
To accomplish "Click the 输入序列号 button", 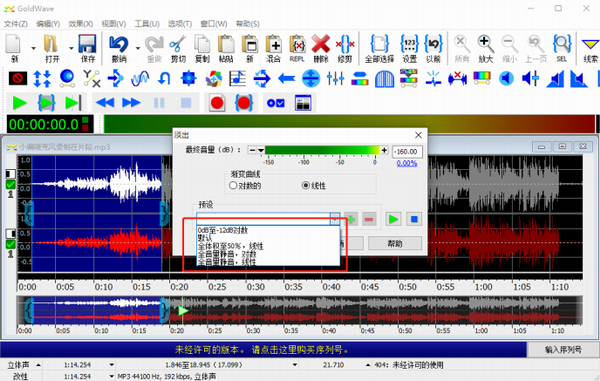I will (563, 350).
